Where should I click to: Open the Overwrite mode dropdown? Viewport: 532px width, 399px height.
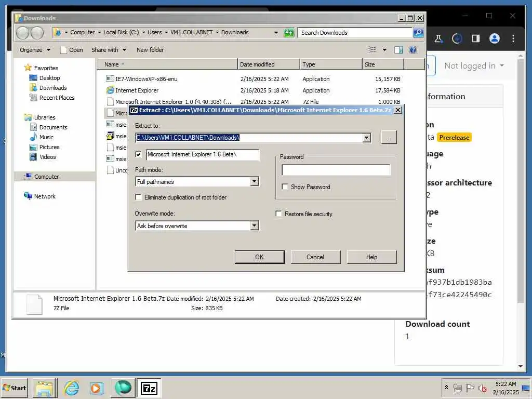254,226
